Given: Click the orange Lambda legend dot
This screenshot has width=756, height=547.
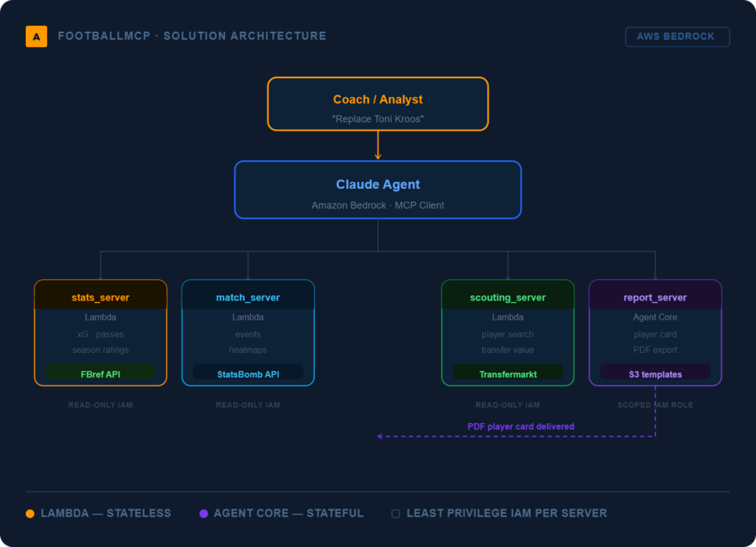Looking at the screenshot, I should [30, 513].
